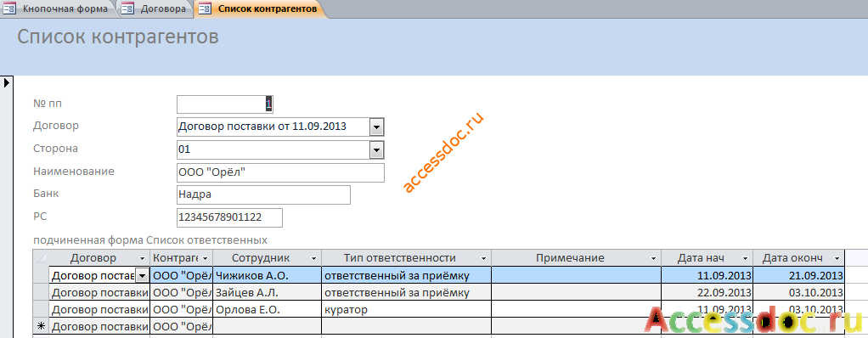Click the record selector arrow of the main form
This screenshot has height=338, width=868.
pyautogui.click(x=7, y=83)
